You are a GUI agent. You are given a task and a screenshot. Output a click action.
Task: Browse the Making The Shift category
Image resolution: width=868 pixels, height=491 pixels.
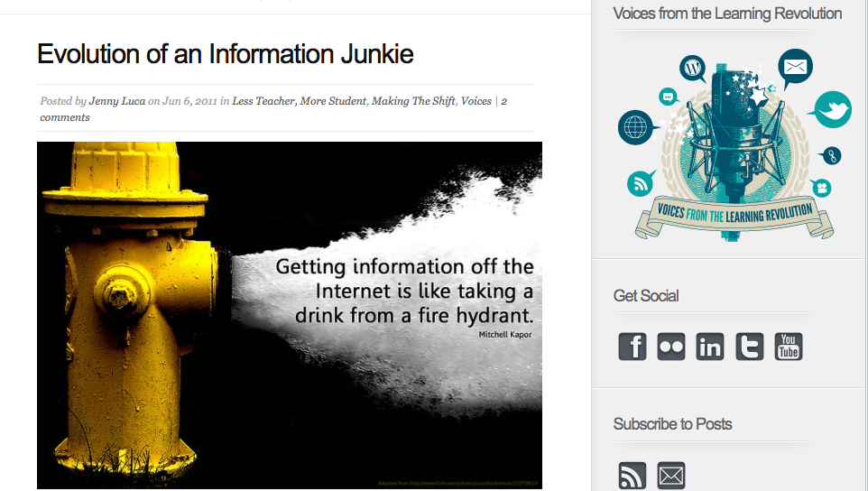(413, 101)
